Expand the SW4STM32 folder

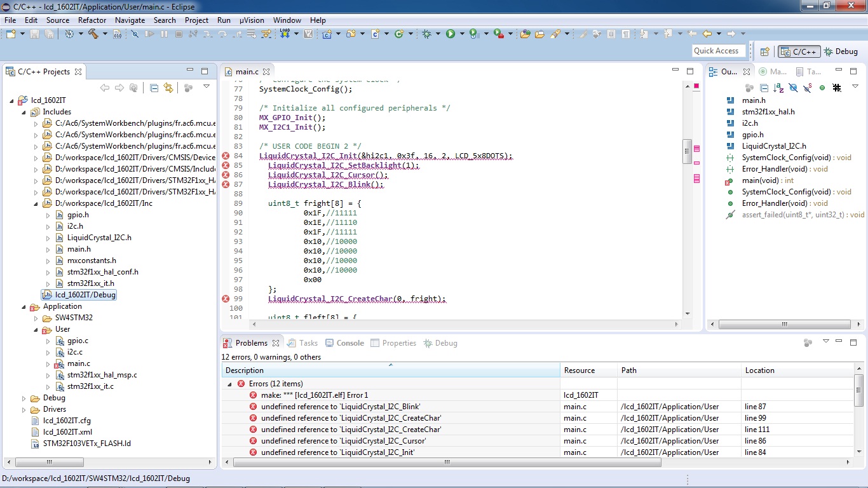[x=36, y=318]
